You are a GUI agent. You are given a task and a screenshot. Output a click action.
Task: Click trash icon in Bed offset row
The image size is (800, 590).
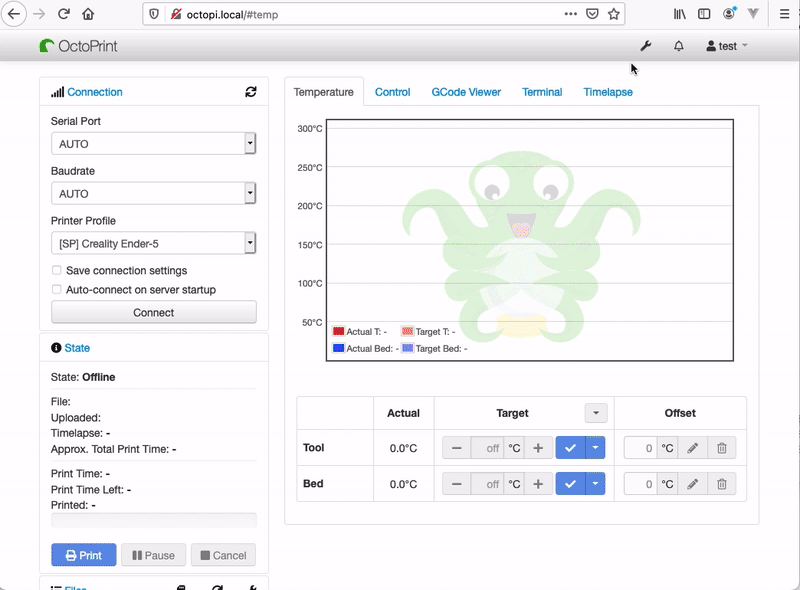722,484
